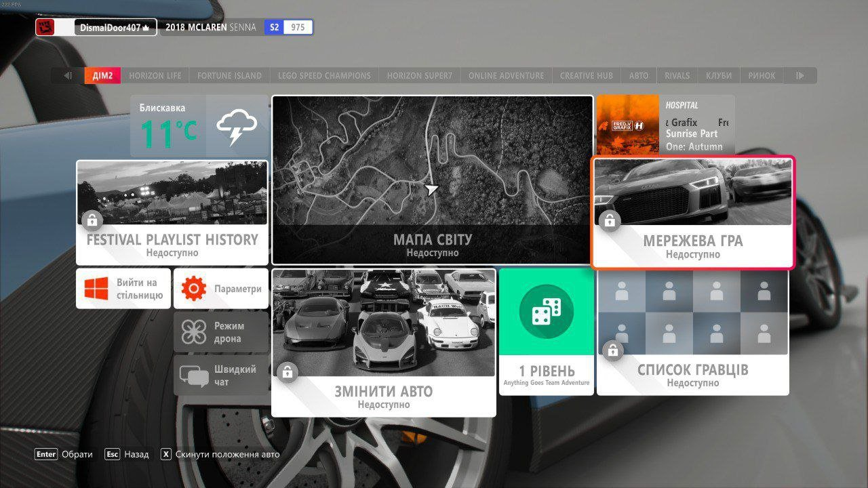
Task: Click the 11°C temperature reading
Action: click(x=168, y=134)
